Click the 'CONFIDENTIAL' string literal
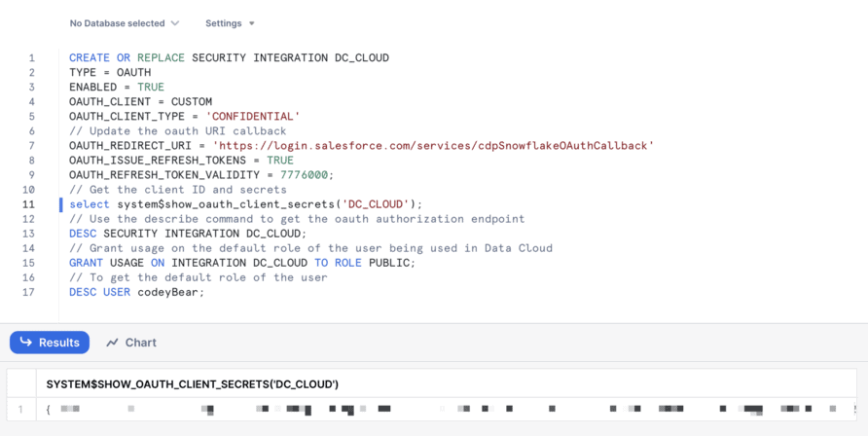 coord(252,117)
